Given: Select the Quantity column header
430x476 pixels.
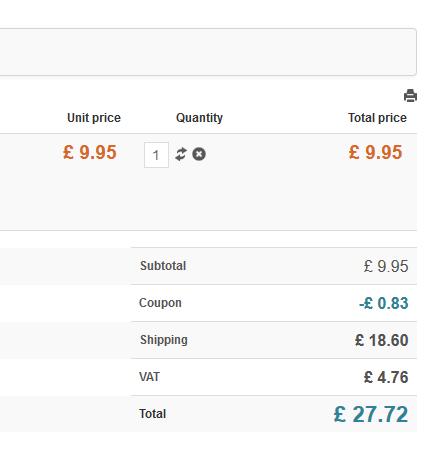Looking at the screenshot, I should click(x=199, y=118).
